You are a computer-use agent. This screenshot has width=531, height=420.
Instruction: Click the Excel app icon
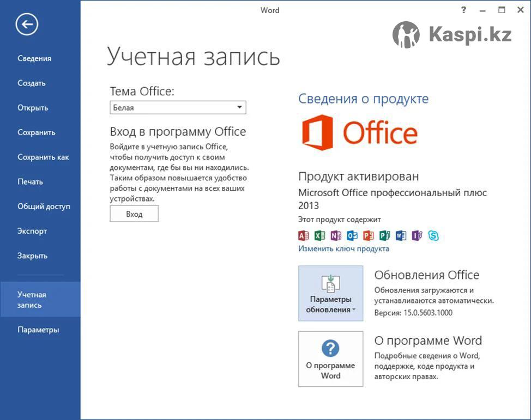[x=320, y=235]
